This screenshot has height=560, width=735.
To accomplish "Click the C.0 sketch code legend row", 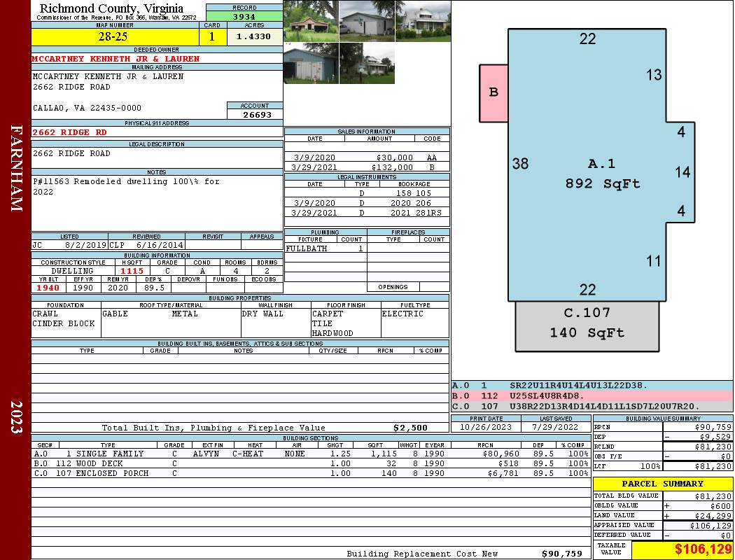I will [x=591, y=406].
